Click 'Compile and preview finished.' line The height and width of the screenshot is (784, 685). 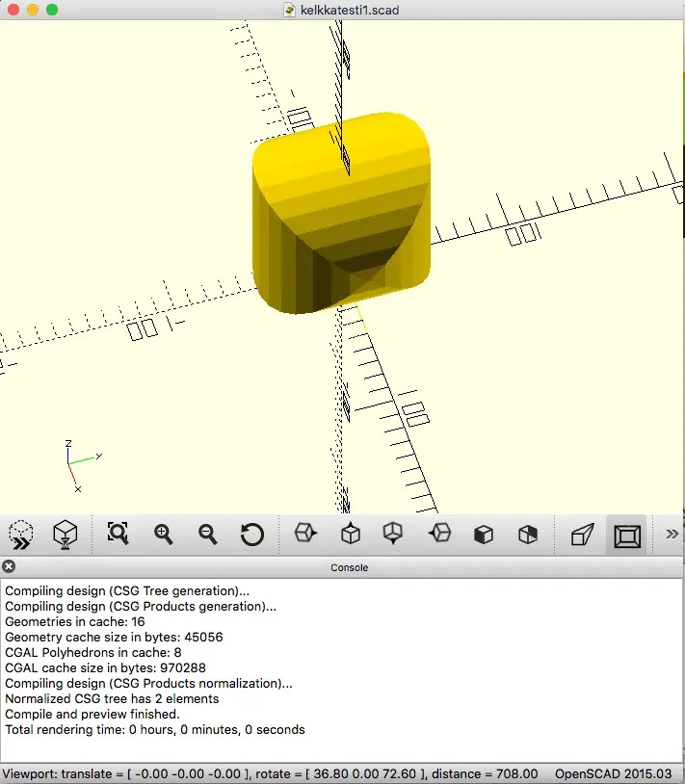tap(92, 714)
